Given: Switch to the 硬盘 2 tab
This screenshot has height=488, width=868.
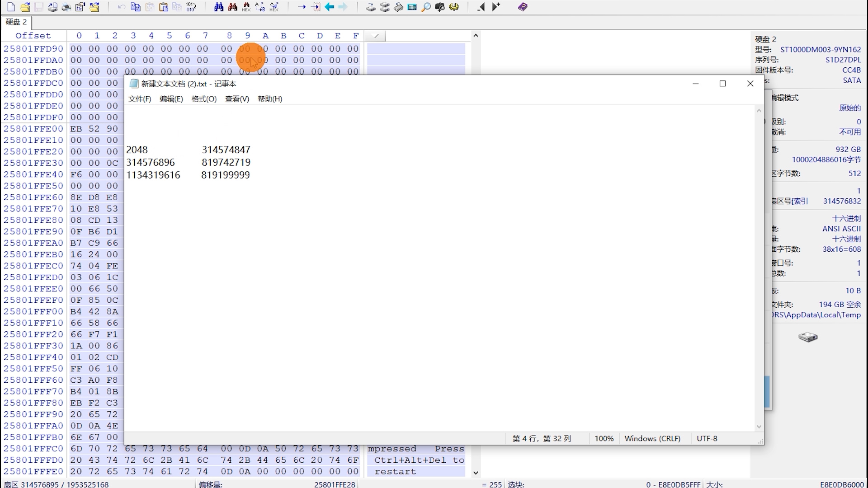Looking at the screenshot, I should click(16, 22).
